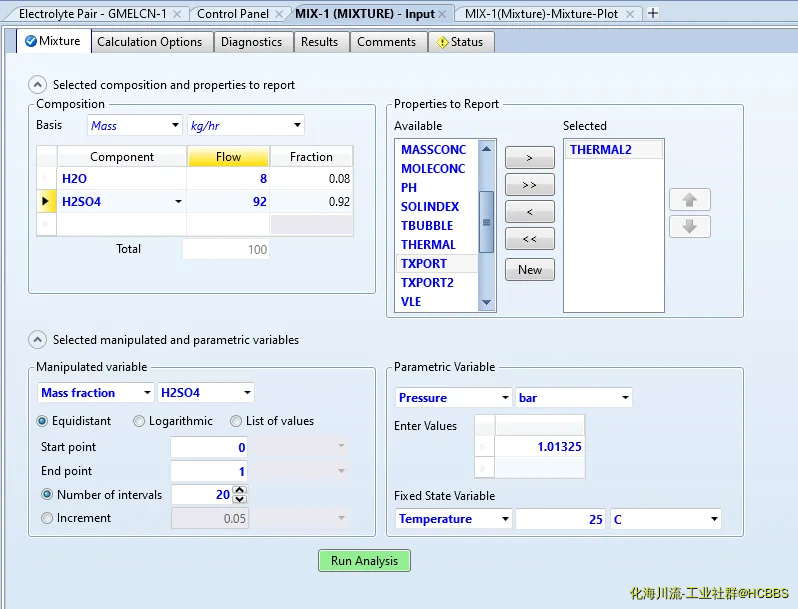798x609 pixels.
Task: Click the > button to add property
Action: pos(529,158)
